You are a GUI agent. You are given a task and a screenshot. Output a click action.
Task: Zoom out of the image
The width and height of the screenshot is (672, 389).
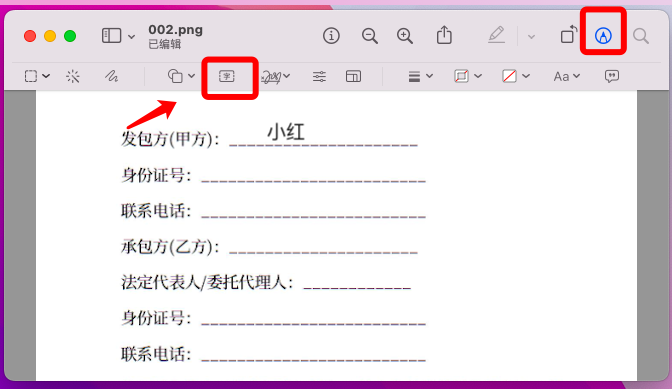[x=369, y=36]
